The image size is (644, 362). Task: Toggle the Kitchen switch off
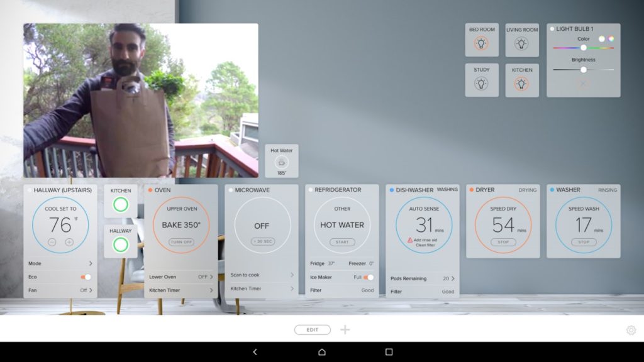121,203
